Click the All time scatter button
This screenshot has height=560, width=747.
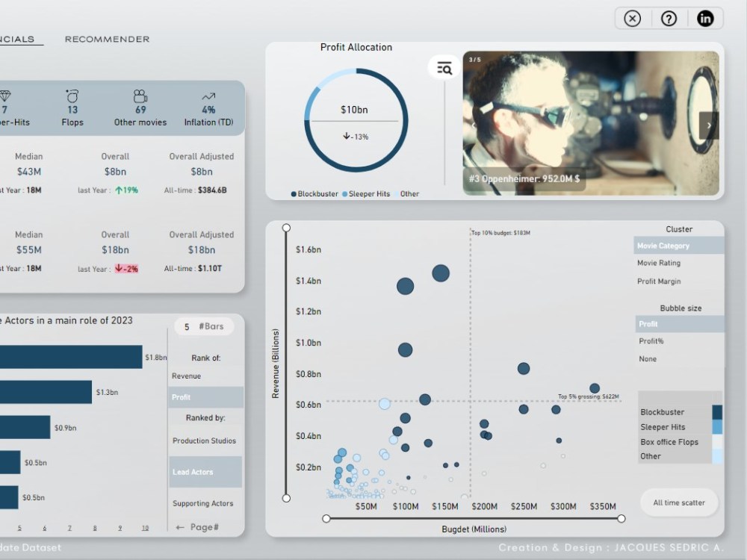coord(678,502)
